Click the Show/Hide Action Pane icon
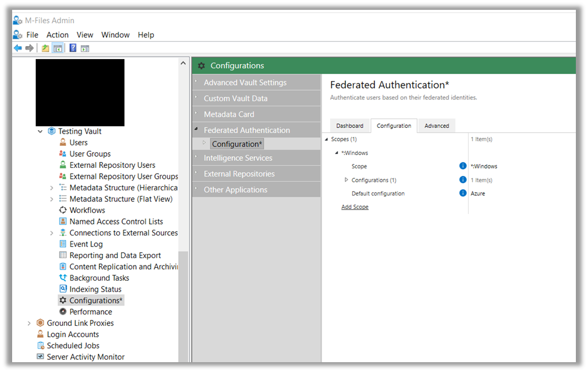The height and width of the screenshot is (372, 588). pyautogui.click(x=84, y=47)
